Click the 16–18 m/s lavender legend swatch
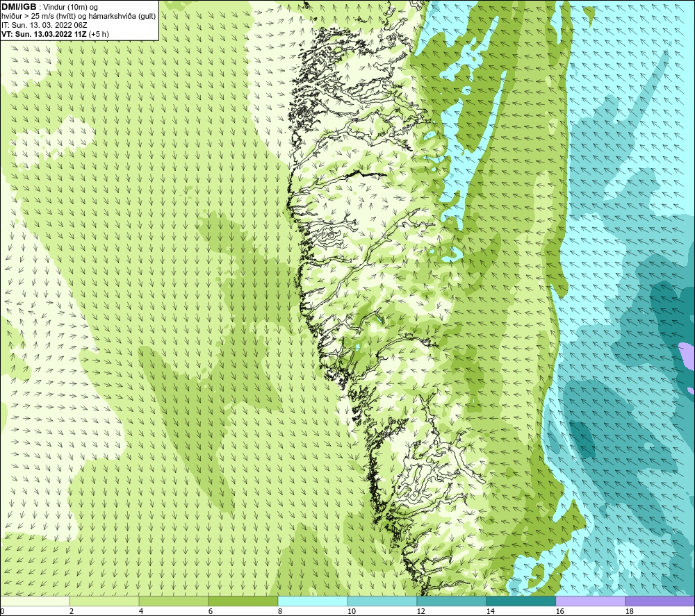 coord(590,601)
